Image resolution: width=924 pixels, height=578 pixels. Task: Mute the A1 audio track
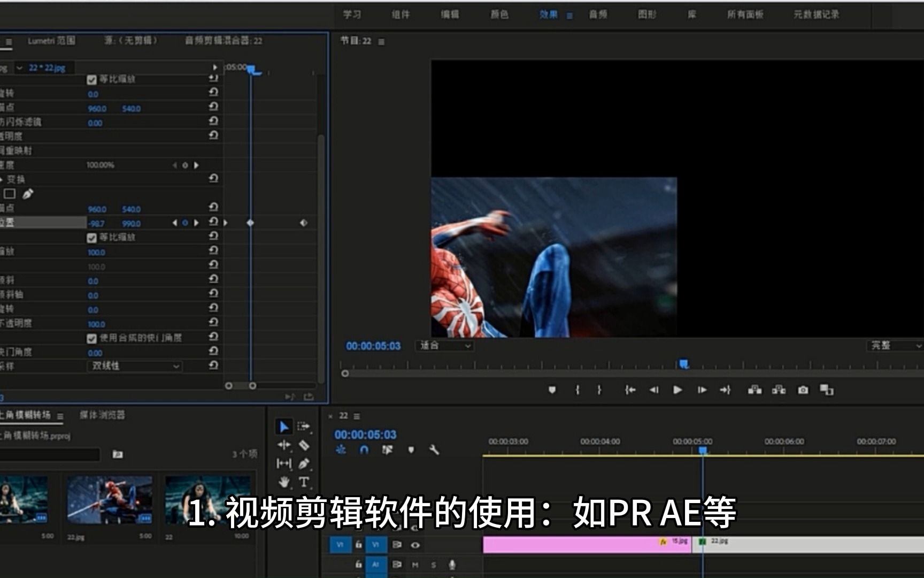[415, 565]
